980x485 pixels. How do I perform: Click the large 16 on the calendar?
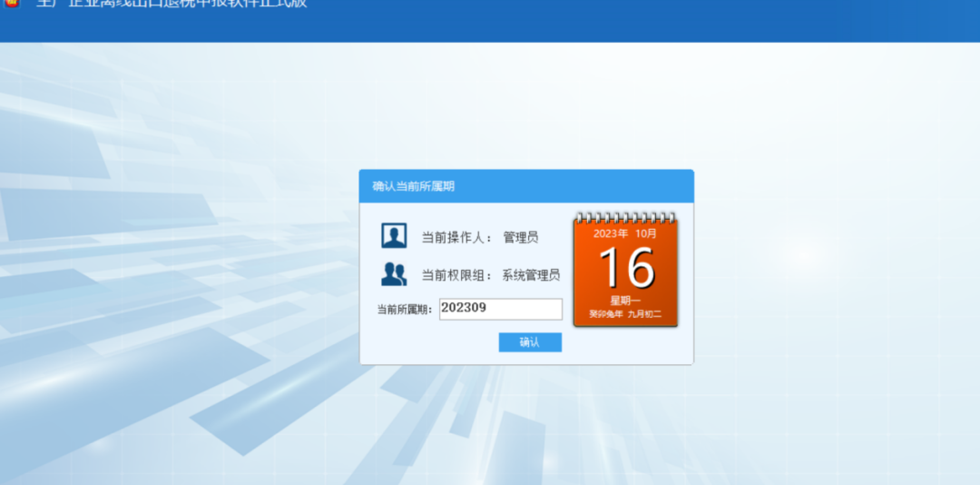(x=626, y=268)
